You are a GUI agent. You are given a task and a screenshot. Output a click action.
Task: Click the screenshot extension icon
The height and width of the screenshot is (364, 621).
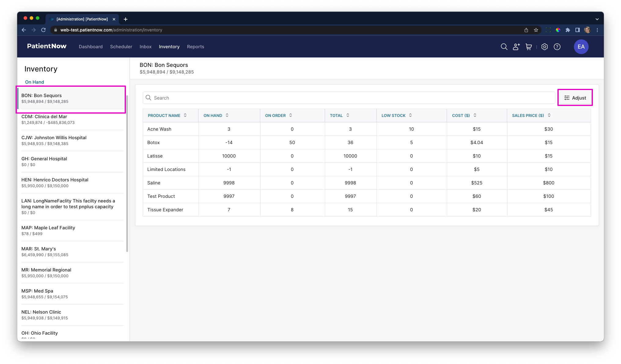(x=548, y=30)
